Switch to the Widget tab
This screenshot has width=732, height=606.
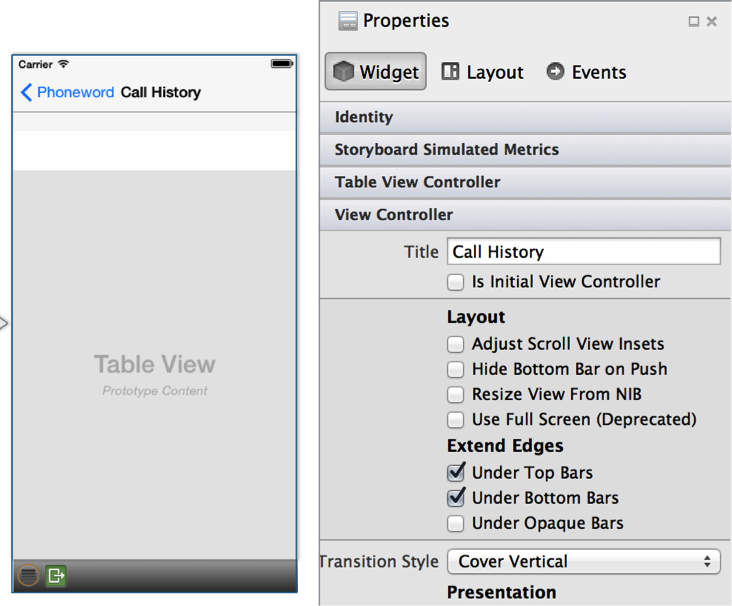pyautogui.click(x=376, y=72)
